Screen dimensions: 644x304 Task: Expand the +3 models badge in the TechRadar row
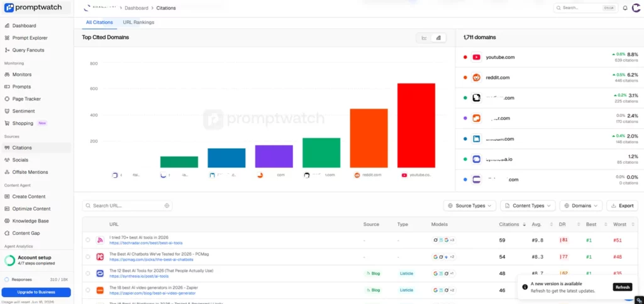click(x=452, y=240)
